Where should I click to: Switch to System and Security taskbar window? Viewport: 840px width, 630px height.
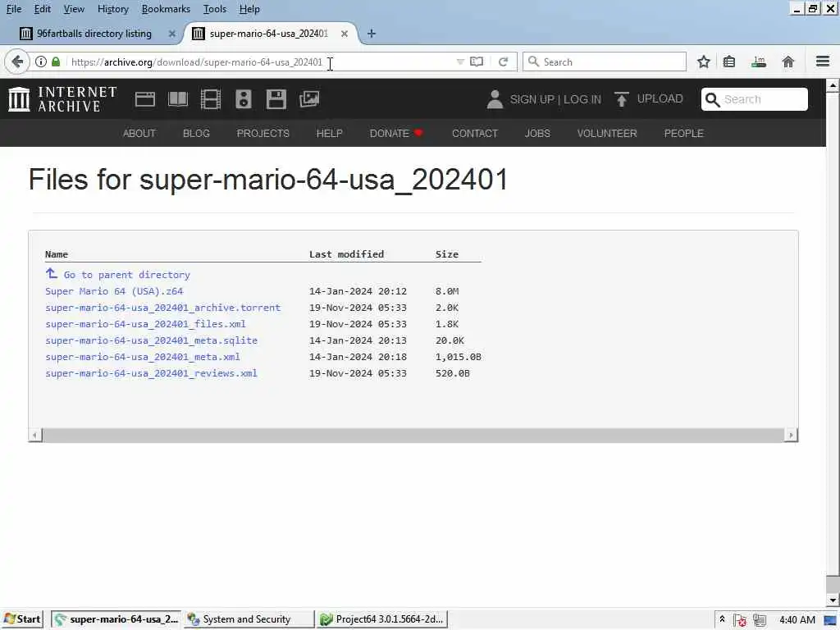(x=249, y=620)
